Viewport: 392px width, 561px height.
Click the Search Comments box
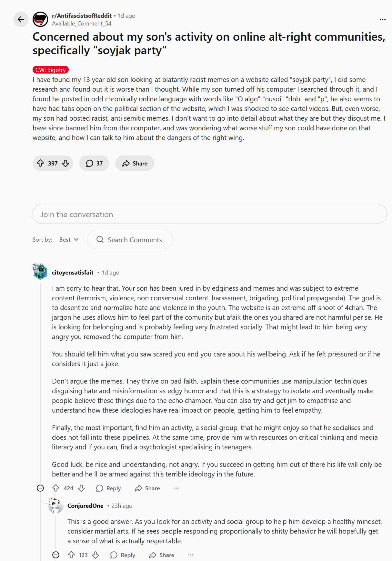[130, 239]
